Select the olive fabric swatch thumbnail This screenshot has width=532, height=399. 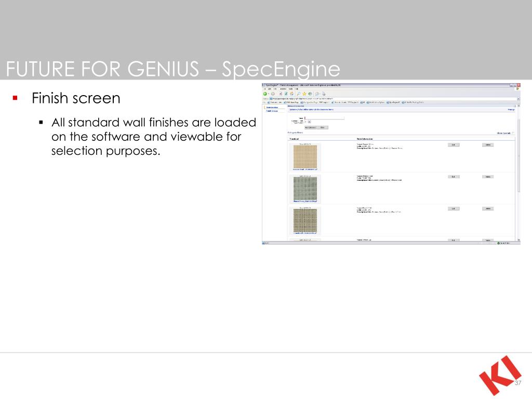point(305,220)
